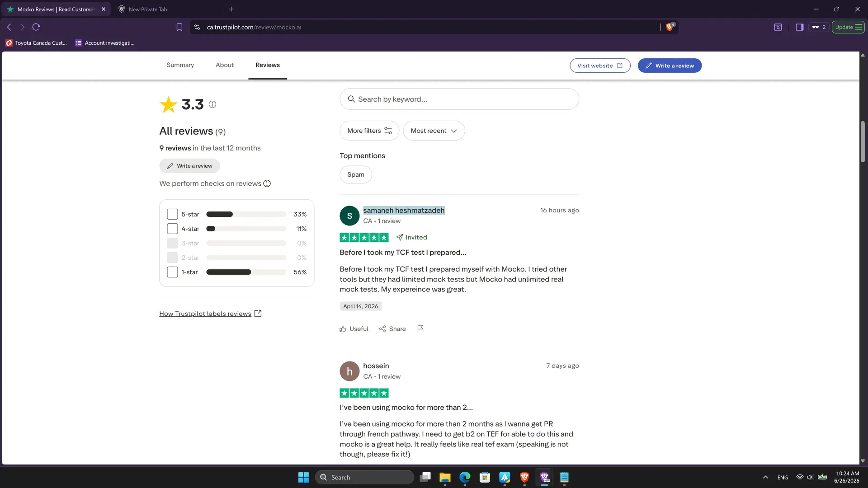Click the disabled 2-star checkbox
Viewport: 868px width, 488px height.
(x=172, y=258)
